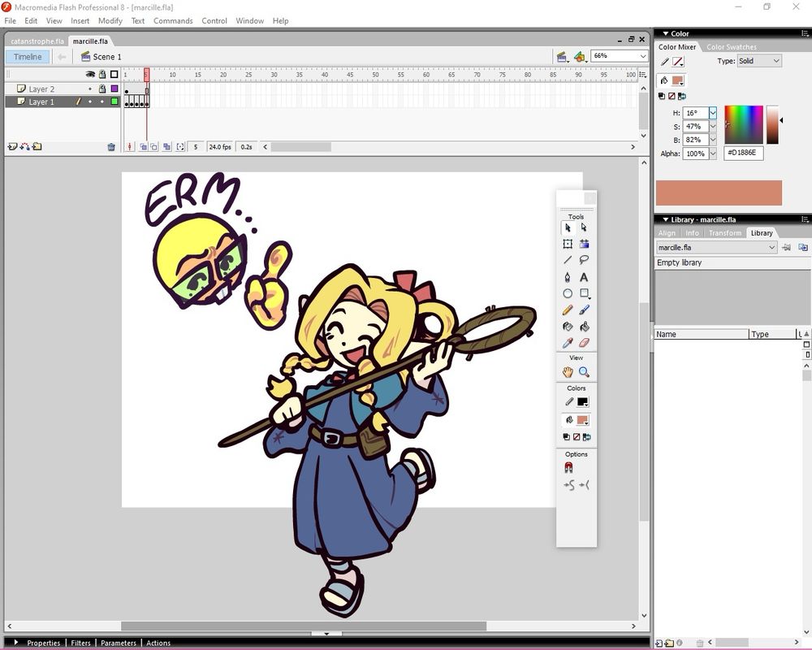
Task: Click the Delete Layer trash icon
Action: (x=111, y=147)
